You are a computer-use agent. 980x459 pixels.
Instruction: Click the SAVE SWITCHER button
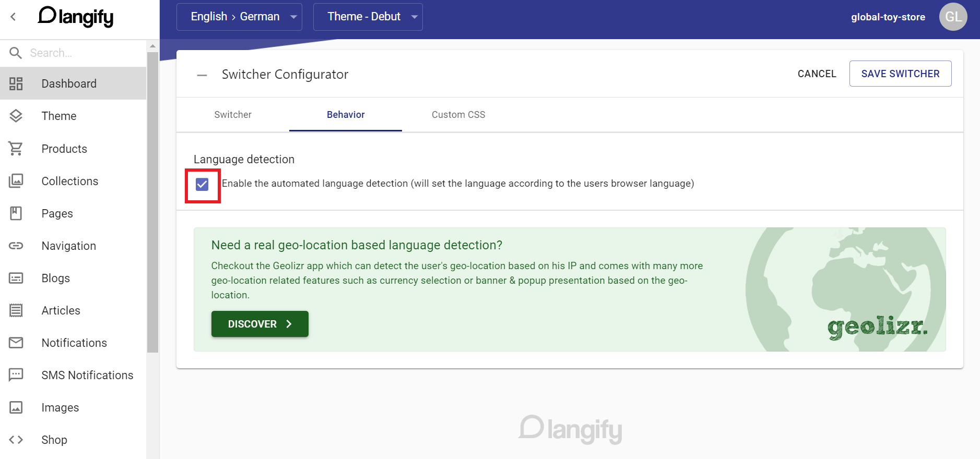tap(900, 74)
